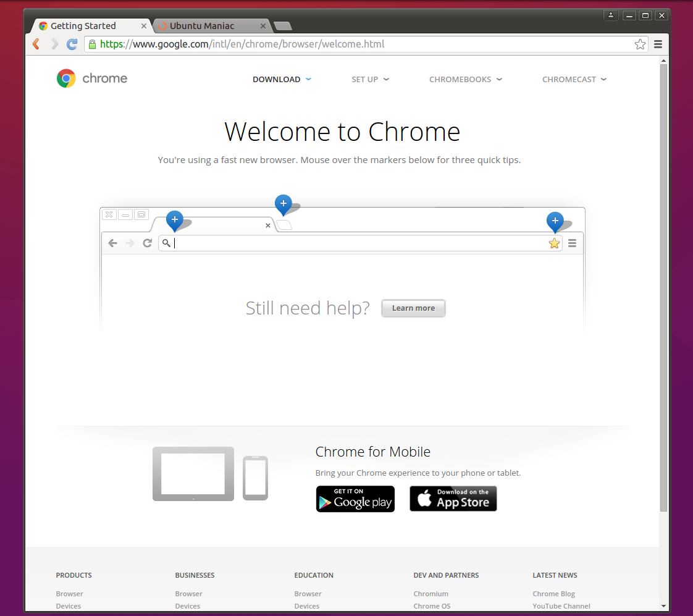Open the YouTube Channel link
Screen dimensions: 693x616
click(561, 606)
